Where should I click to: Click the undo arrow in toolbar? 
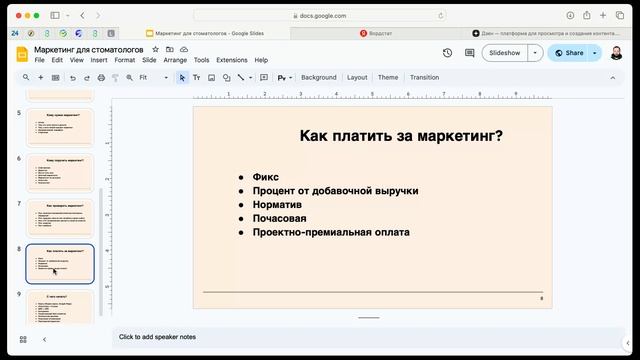(73, 78)
